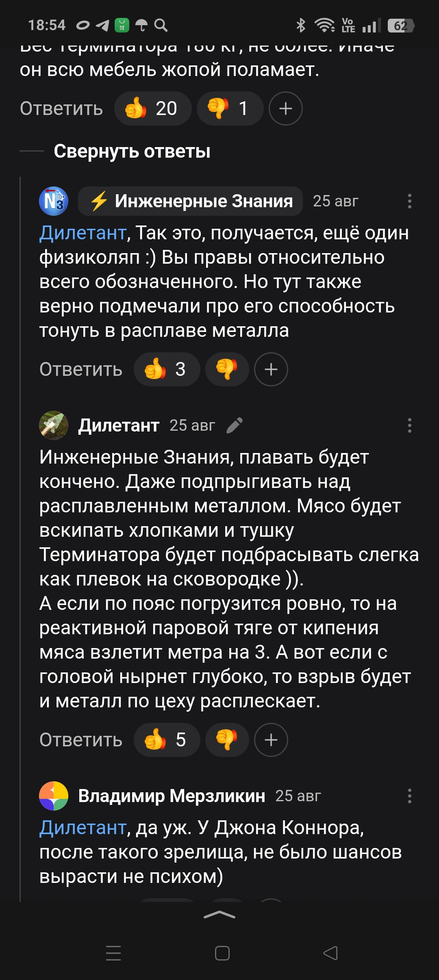Open Дилетант profile avatar
Image resolution: width=439 pixels, height=980 pixels.
click(54, 425)
